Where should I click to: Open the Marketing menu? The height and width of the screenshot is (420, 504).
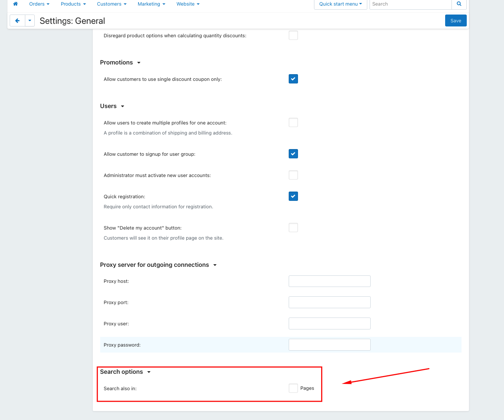coord(151,4)
